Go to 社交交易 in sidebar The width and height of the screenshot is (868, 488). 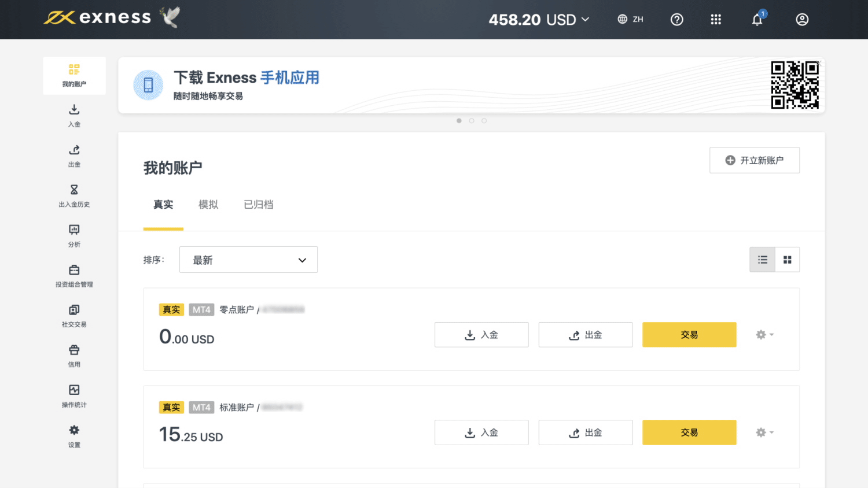[x=74, y=316]
